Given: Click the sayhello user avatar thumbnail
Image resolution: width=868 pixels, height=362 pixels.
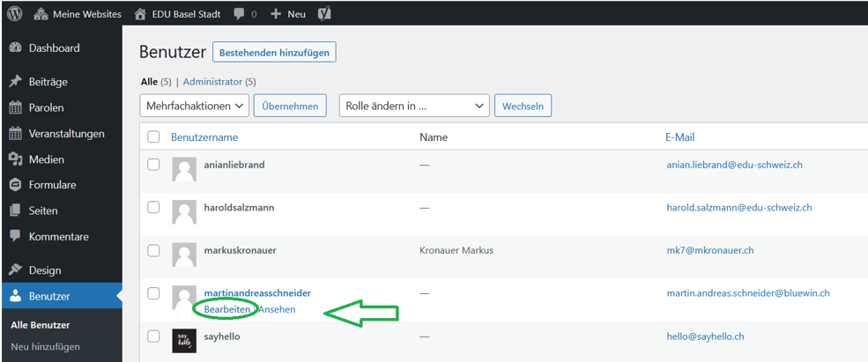Looking at the screenshot, I should pyautogui.click(x=184, y=341).
